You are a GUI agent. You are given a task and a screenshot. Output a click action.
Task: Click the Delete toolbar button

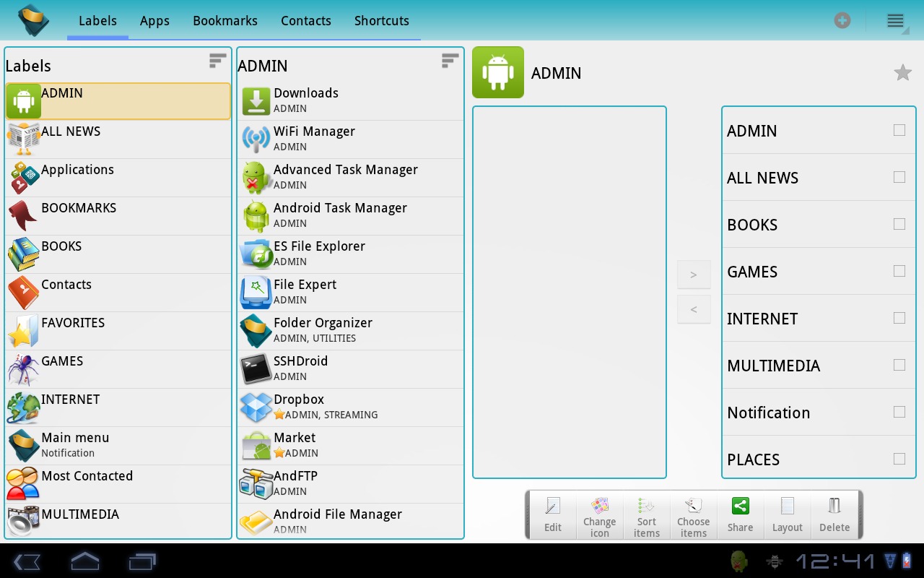(x=834, y=515)
